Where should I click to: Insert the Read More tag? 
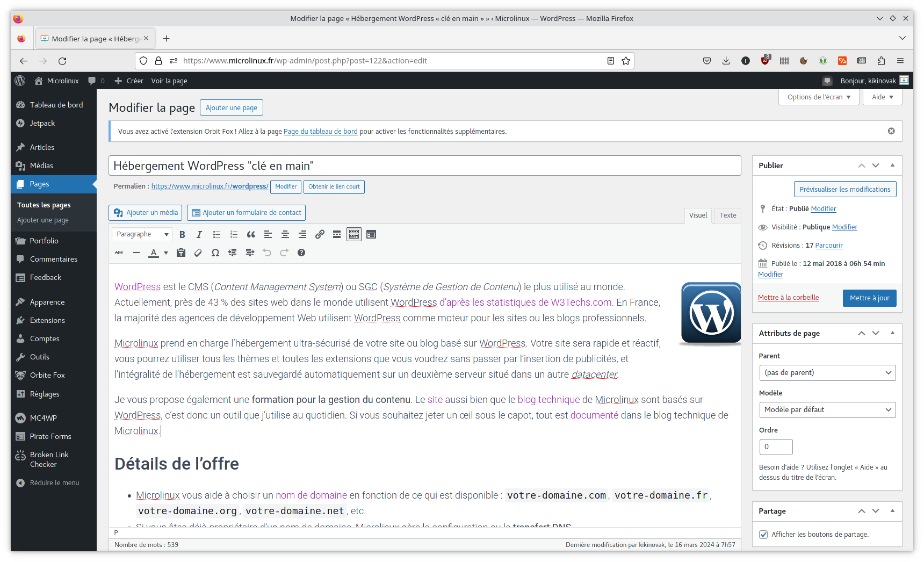pos(337,234)
